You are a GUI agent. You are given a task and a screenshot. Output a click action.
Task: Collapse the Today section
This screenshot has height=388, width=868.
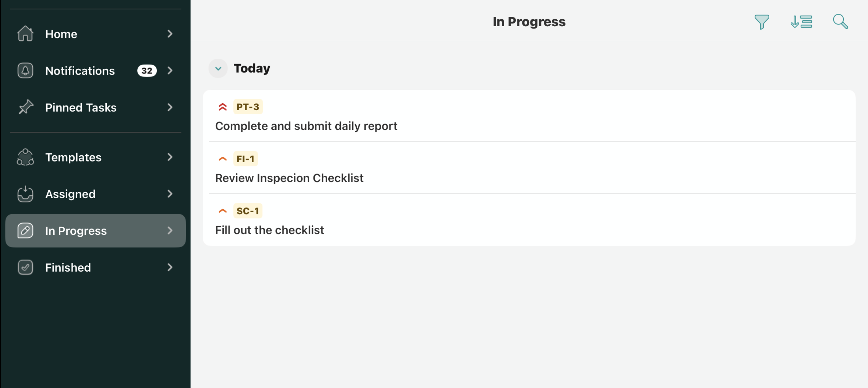point(218,68)
